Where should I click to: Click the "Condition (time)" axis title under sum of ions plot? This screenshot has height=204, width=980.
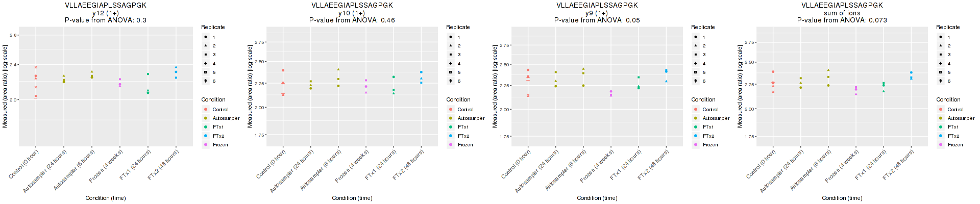click(x=842, y=198)
